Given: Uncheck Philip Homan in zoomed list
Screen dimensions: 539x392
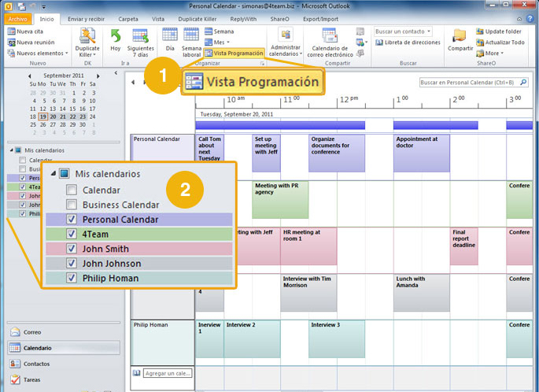Looking at the screenshot, I should tap(72, 278).
